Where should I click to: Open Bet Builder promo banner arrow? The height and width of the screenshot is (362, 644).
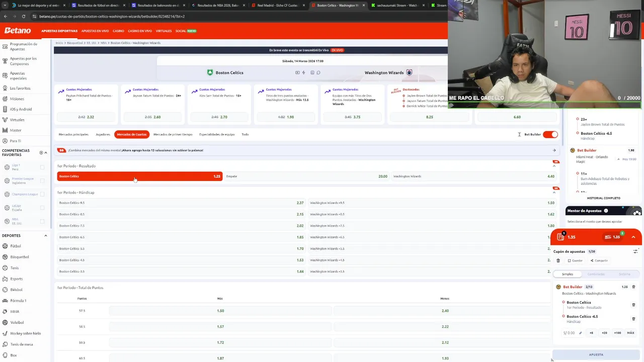[x=554, y=150]
